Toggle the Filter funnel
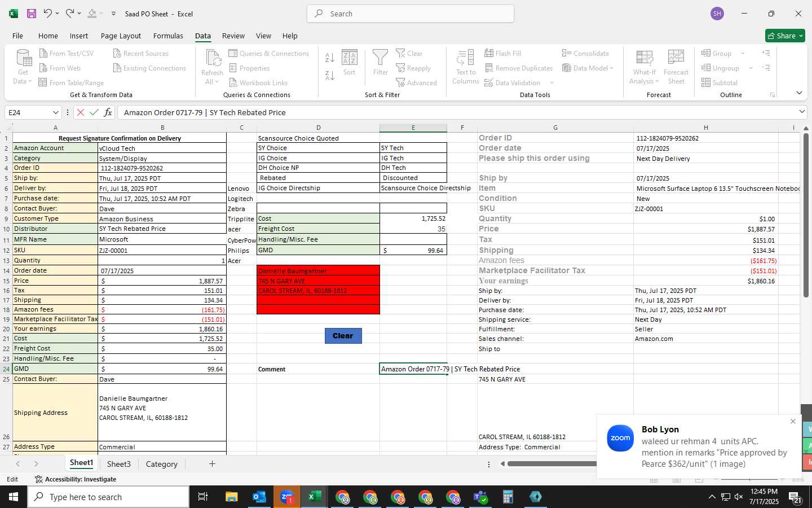The height and width of the screenshot is (508, 812). point(381,62)
